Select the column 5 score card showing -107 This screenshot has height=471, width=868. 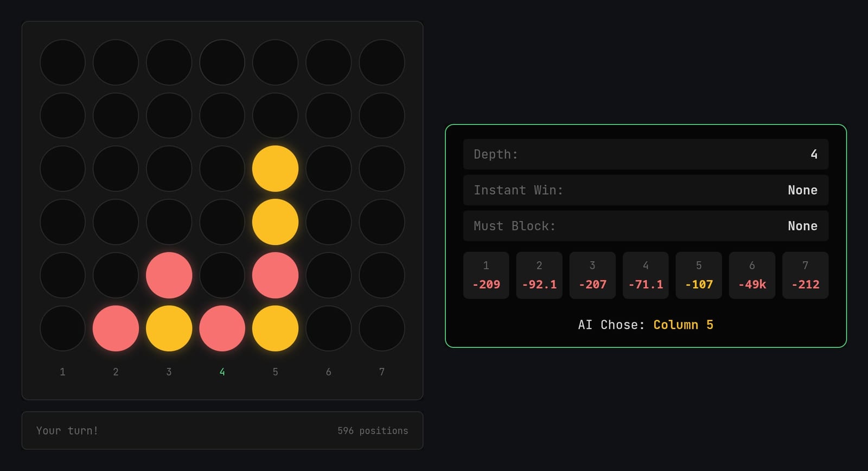[699, 275]
